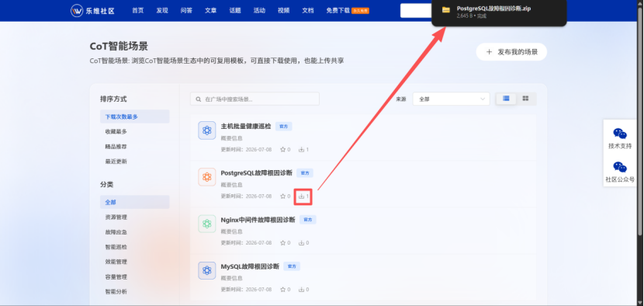Image resolution: width=644 pixels, height=306 pixels.
Task: Click the 来源 dropdown chevron arrow
Action: [x=482, y=99]
